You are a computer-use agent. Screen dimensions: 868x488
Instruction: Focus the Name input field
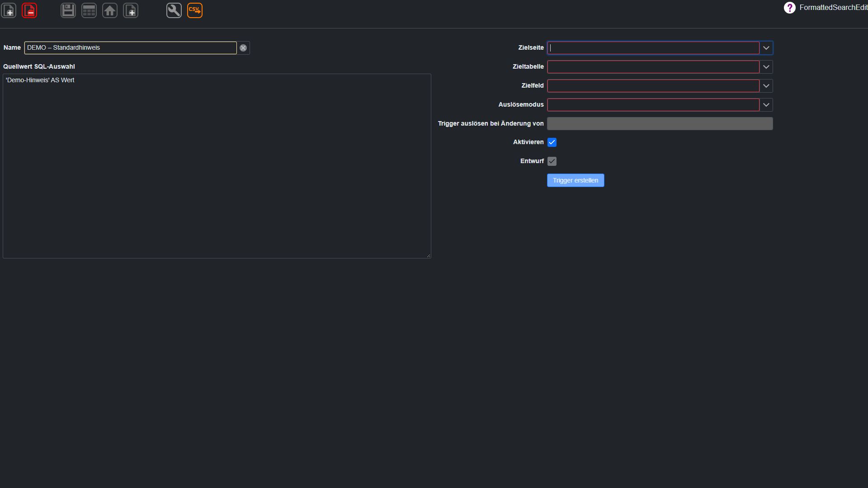pos(130,48)
